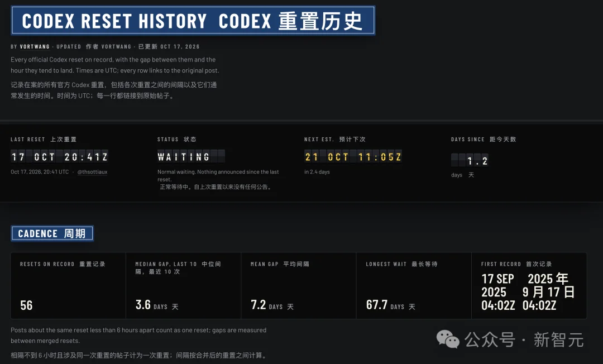Click the CODEX RESET HISTORY title banner
This screenshot has width=603, height=364.
click(x=193, y=20)
